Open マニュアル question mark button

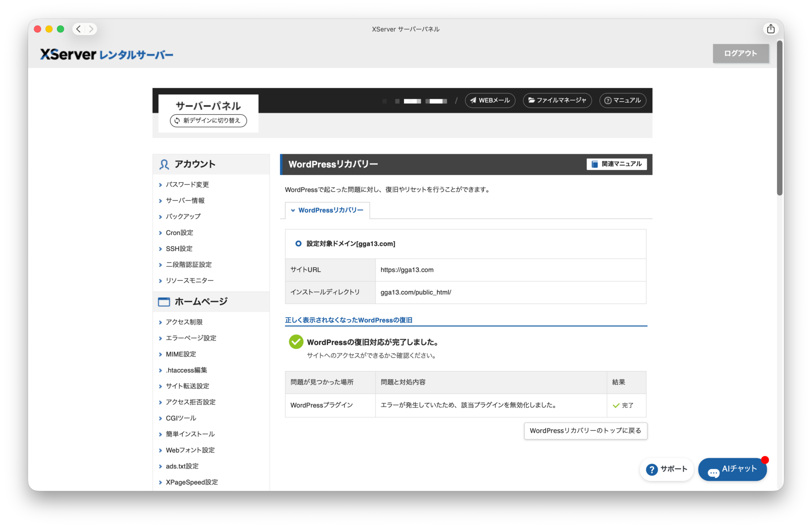(623, 100)
